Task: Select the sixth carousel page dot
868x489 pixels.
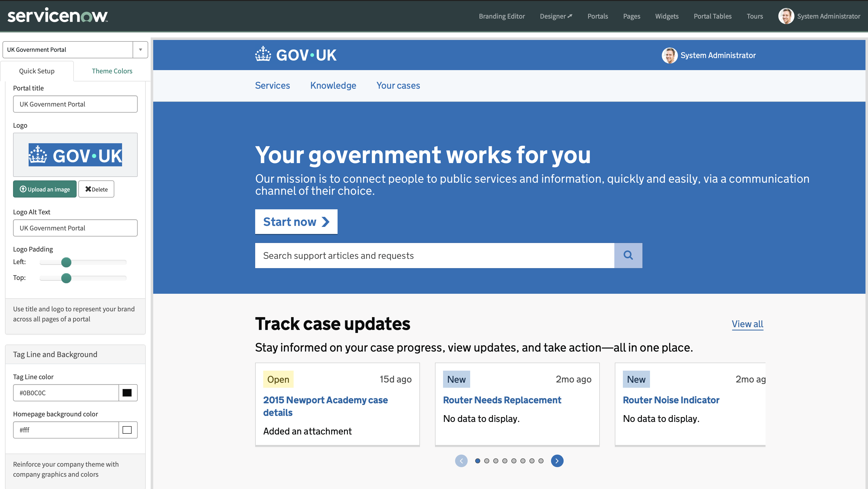Action: [523, 461]
